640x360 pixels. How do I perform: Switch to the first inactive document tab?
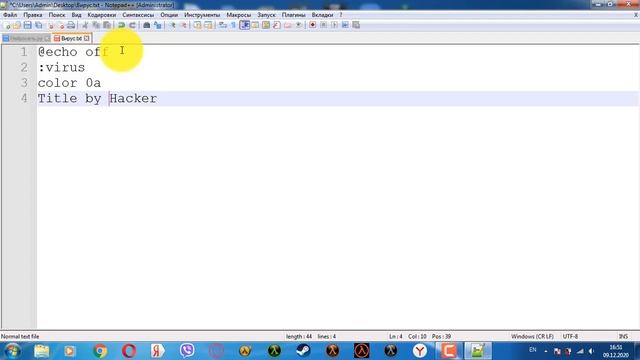pos(26,38)
